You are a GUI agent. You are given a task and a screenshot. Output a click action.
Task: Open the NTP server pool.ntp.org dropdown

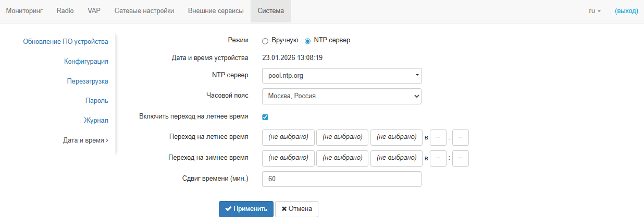point(341,76)
